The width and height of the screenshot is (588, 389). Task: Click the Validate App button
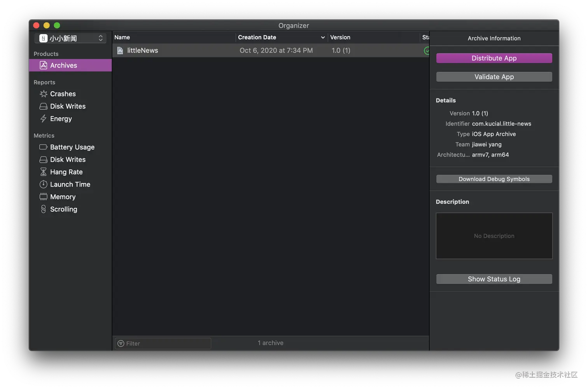coord(494,77)
